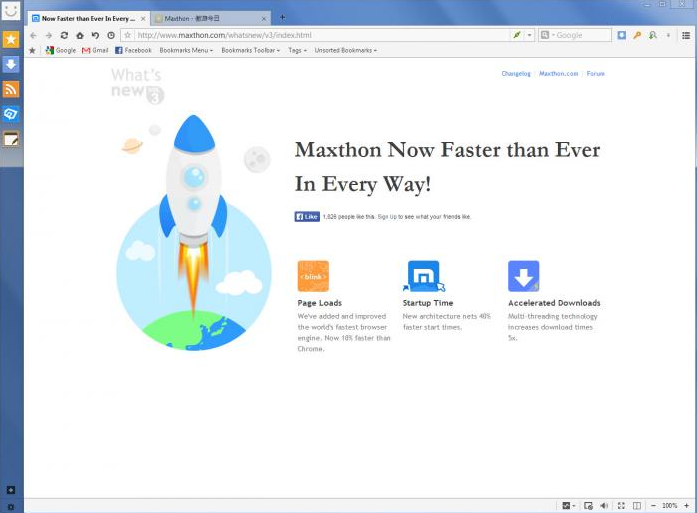697x513 pixels.
Task: Toggle the ad blocker status icon
Action: 589,505
